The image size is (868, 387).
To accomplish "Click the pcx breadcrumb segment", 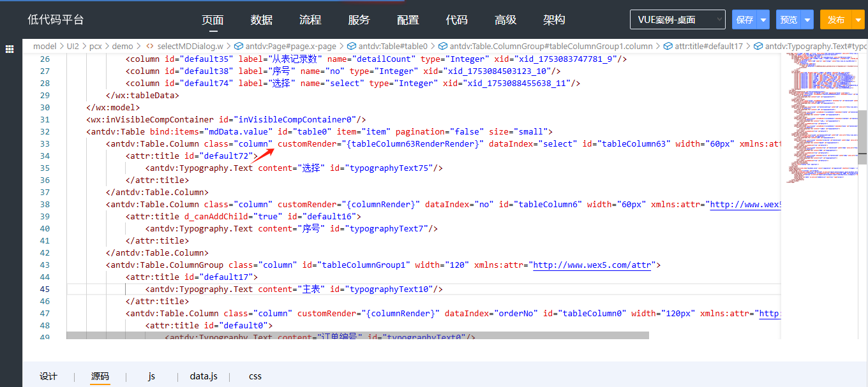I will coord(96,46).
